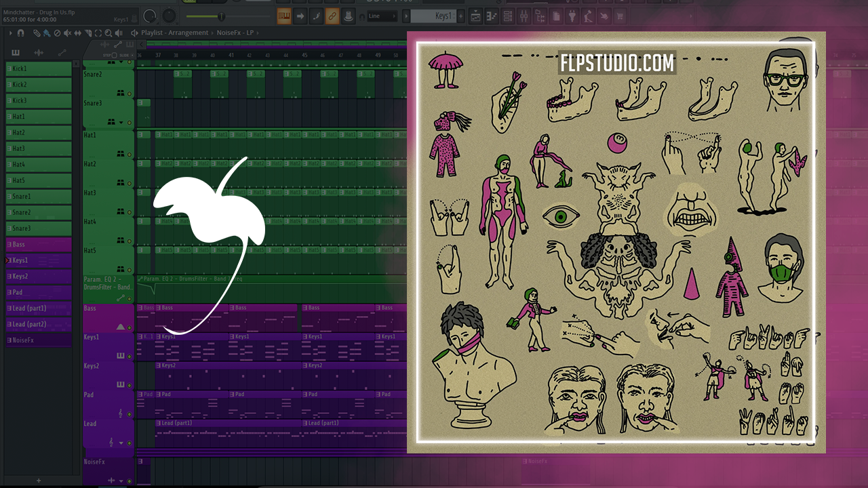The image size is (868, 488).
Task: Select the Mute tool in playlist toolbar
Action: 67,33
